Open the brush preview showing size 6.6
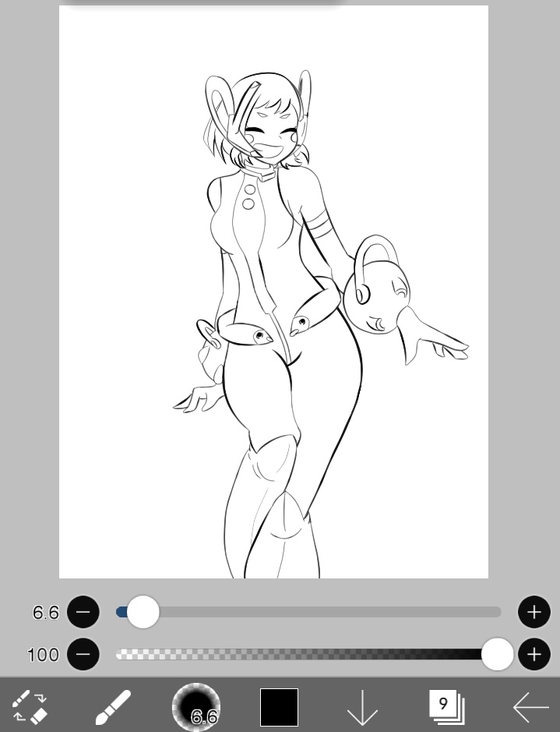 195,707
